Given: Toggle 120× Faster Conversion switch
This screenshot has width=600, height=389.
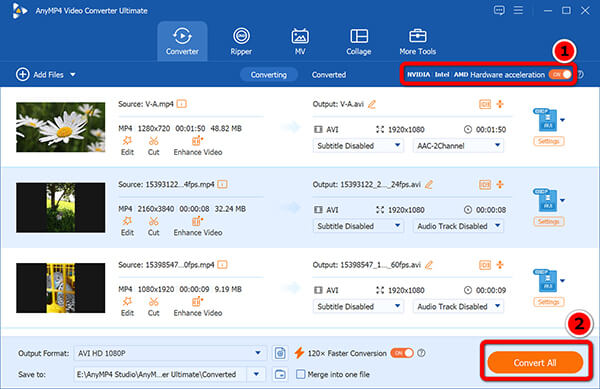Looking at the screenshot, I should [402, 353].
